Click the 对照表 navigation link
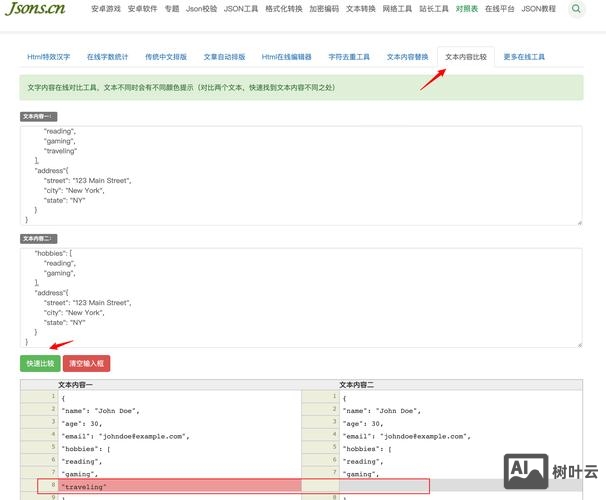 466,9
